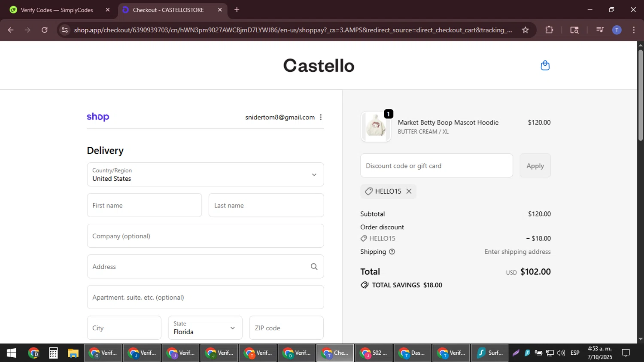This screenshot has height=362, width=644.
Task: Click the shipping help question mark icon
Action: 392,252
